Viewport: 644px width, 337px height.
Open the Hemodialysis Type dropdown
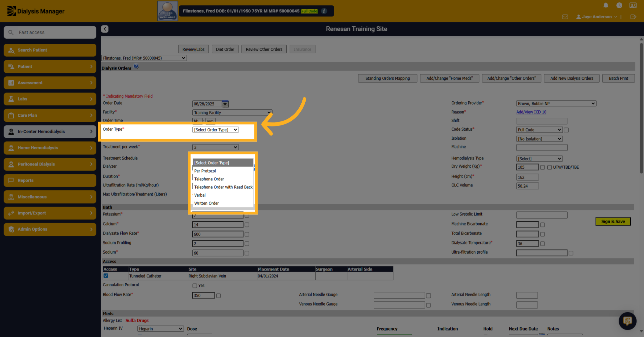tap(539, 159)
